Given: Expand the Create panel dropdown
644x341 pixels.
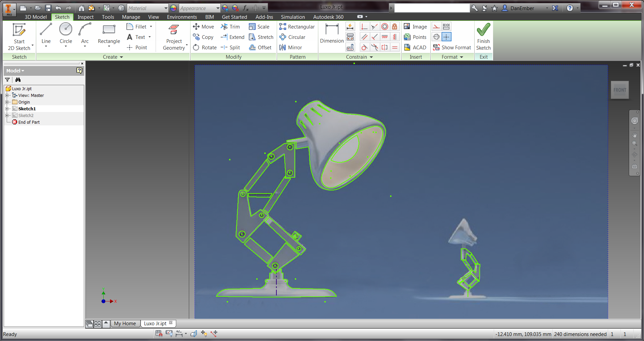Looking at the screenshot, I should pos(113,57).
